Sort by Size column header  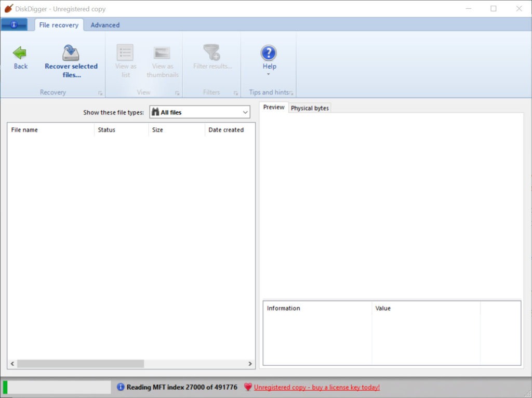[177, 129]
